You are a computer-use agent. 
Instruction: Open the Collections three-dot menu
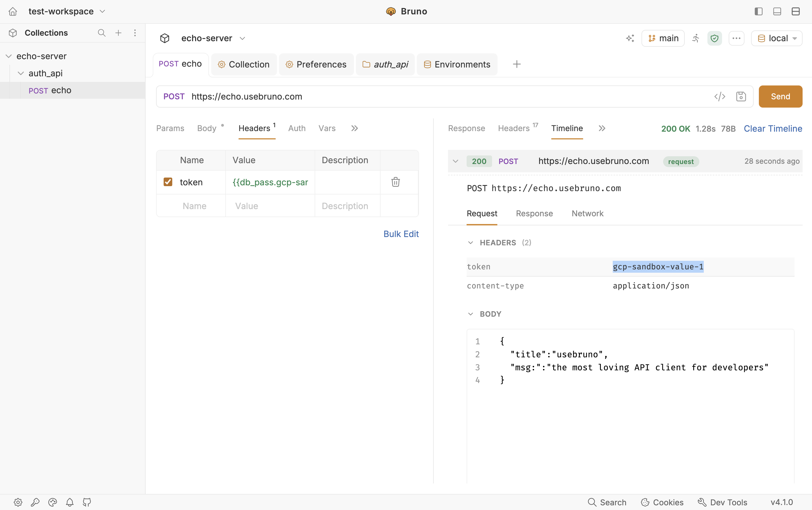point(135,33)
